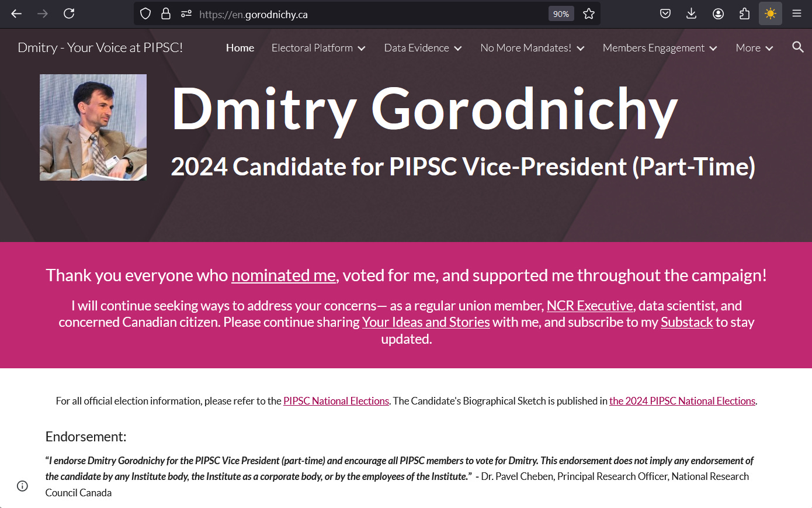Expand the No More Mandates! chevron

pyautogui.click(x=581, y=49)
